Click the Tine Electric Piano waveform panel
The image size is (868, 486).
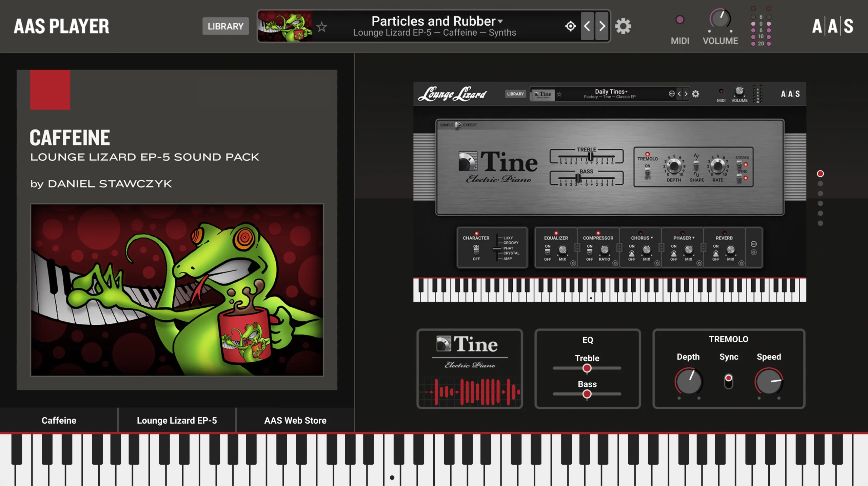click(x=470, y=369)
